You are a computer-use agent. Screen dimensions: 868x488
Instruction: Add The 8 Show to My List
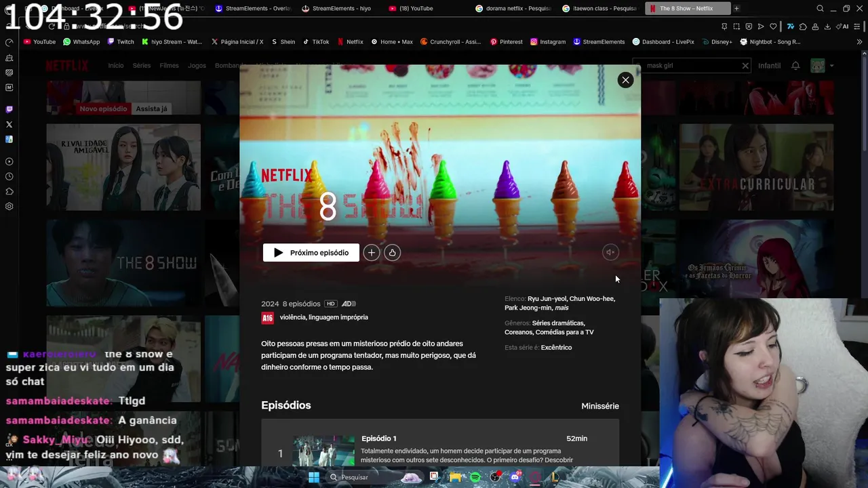tap(371, 253)
